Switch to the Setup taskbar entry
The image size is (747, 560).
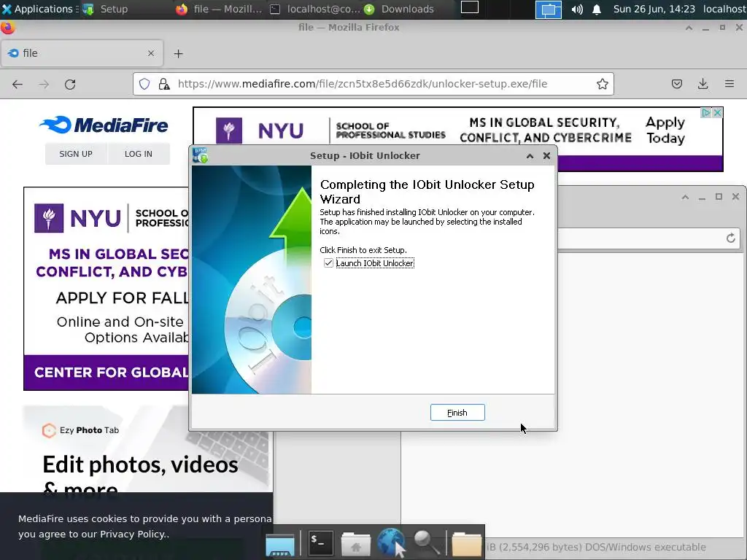pos(105,9)
